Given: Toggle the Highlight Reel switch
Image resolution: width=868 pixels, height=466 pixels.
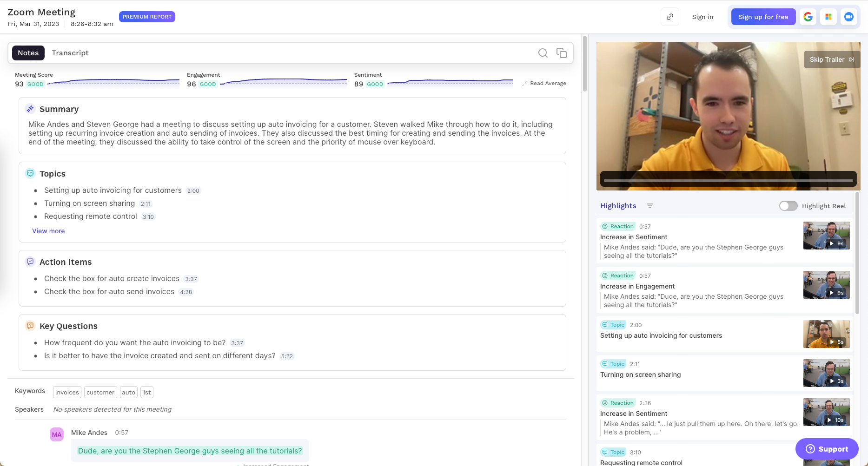Looking at the screenshot, I should [788, 206].
